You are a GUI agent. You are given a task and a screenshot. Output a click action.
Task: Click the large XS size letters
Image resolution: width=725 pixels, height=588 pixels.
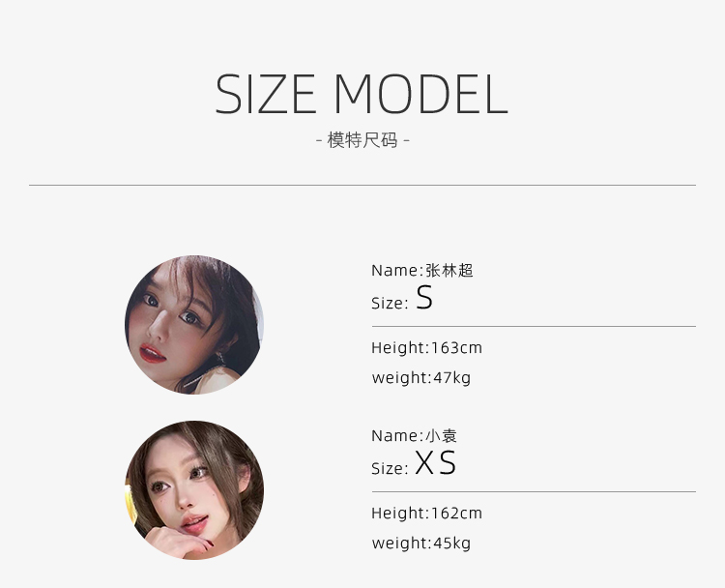point(436,462)
